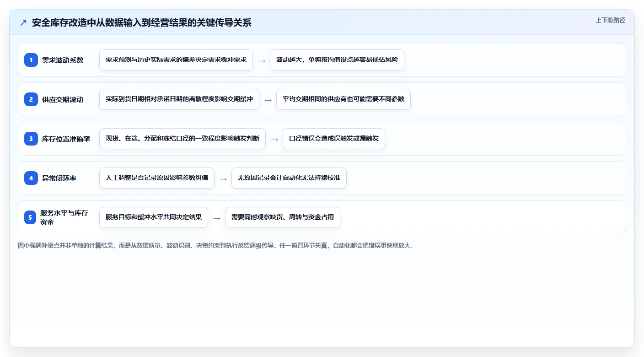Click the arrow in the 供应交期波动 row

pyautogui.click(x=268, y=100)
